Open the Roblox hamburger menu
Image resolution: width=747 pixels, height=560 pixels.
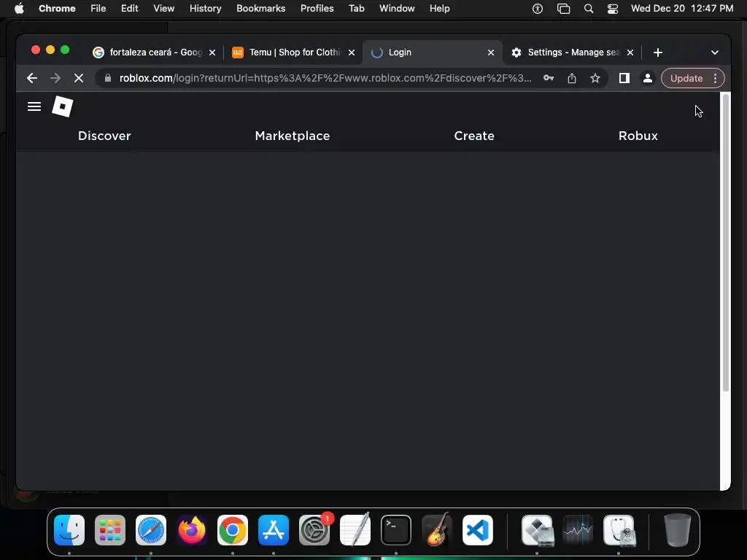click(x=34, y=106)
